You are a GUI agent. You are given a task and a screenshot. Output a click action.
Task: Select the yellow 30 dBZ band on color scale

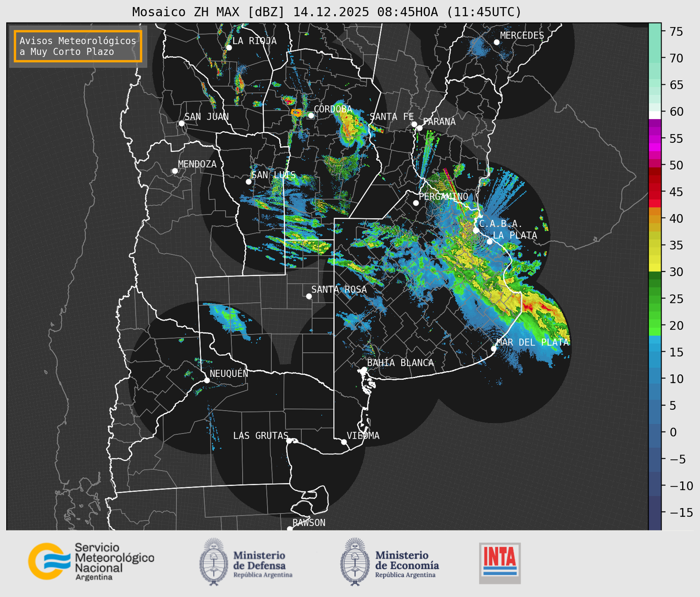tap(655, 268)
